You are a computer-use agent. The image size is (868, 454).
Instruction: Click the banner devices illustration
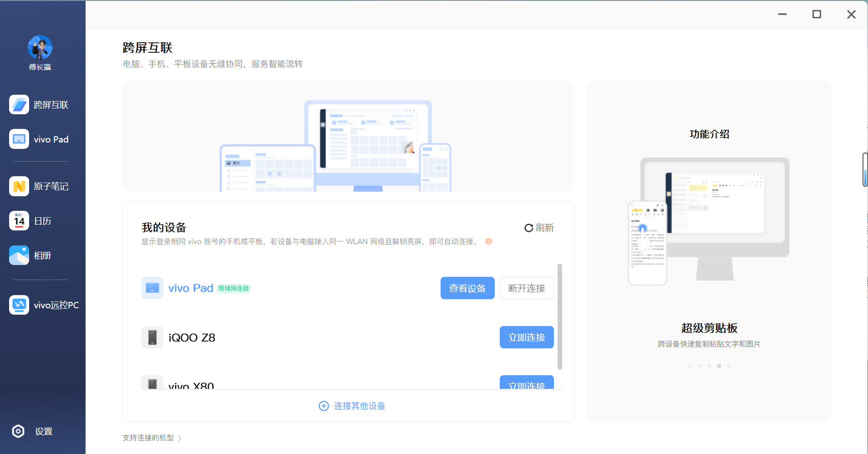[335, 146]
